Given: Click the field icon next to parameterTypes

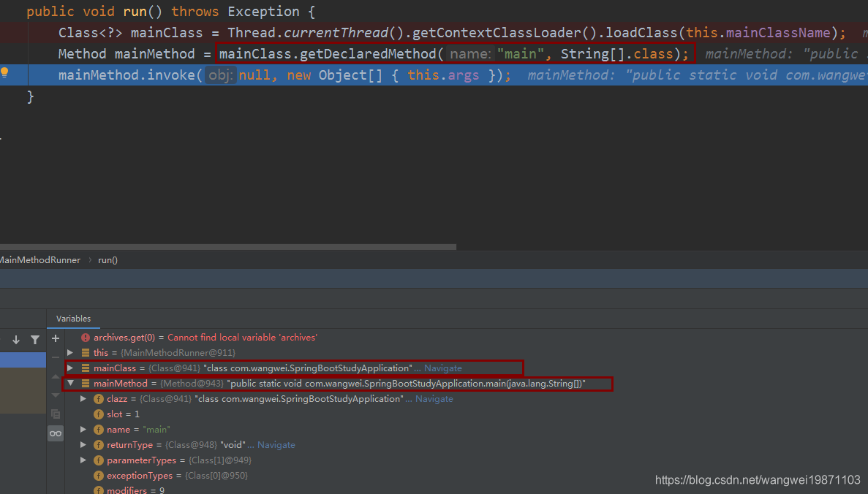Looking at the screenshot, I should [99, 460].
